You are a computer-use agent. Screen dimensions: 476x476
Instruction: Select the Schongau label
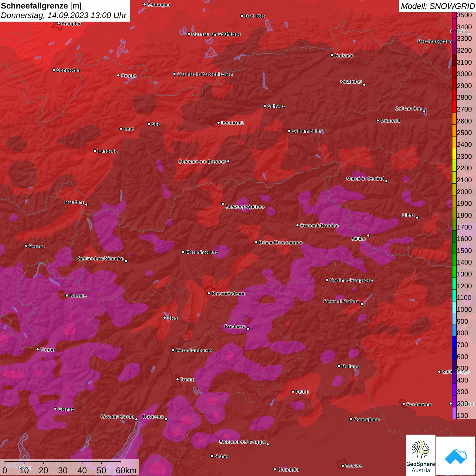[158, 5]
